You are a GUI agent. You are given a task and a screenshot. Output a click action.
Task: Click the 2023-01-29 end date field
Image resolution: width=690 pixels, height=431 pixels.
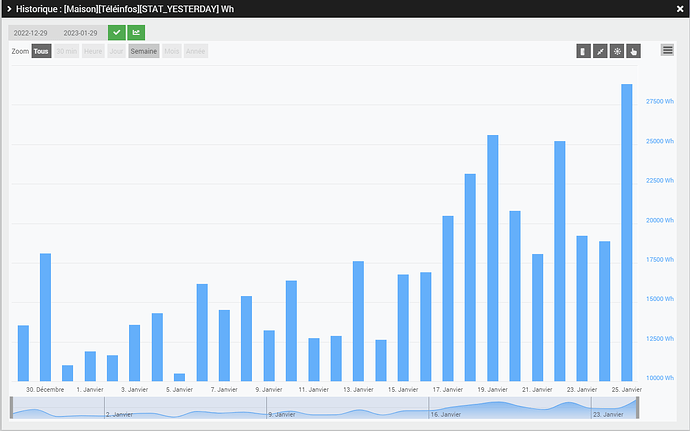point(81,33)
